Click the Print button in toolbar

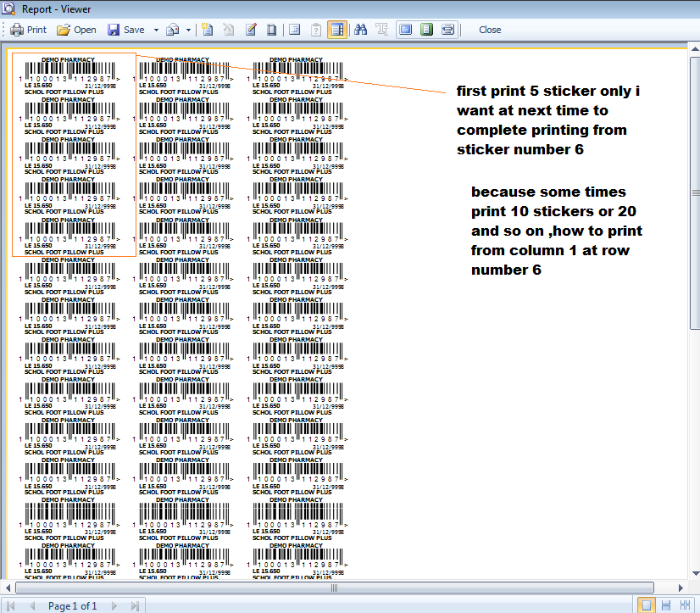coord(28,30)
